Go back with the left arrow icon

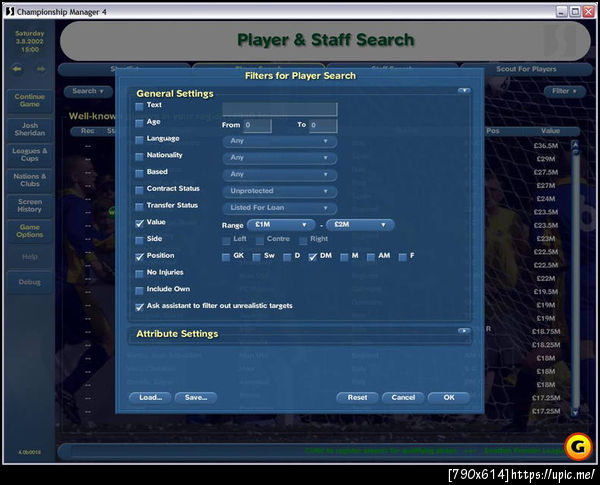17,69
